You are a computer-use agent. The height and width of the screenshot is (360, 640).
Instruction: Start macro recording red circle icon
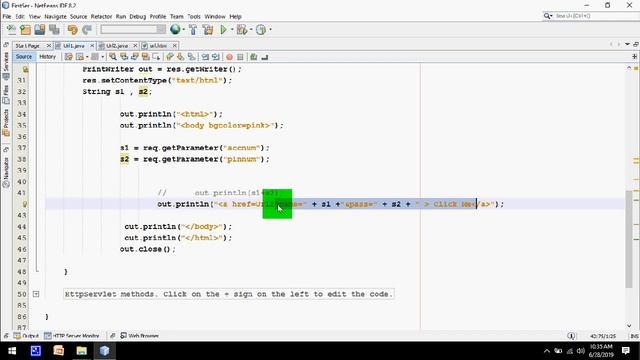229,57
